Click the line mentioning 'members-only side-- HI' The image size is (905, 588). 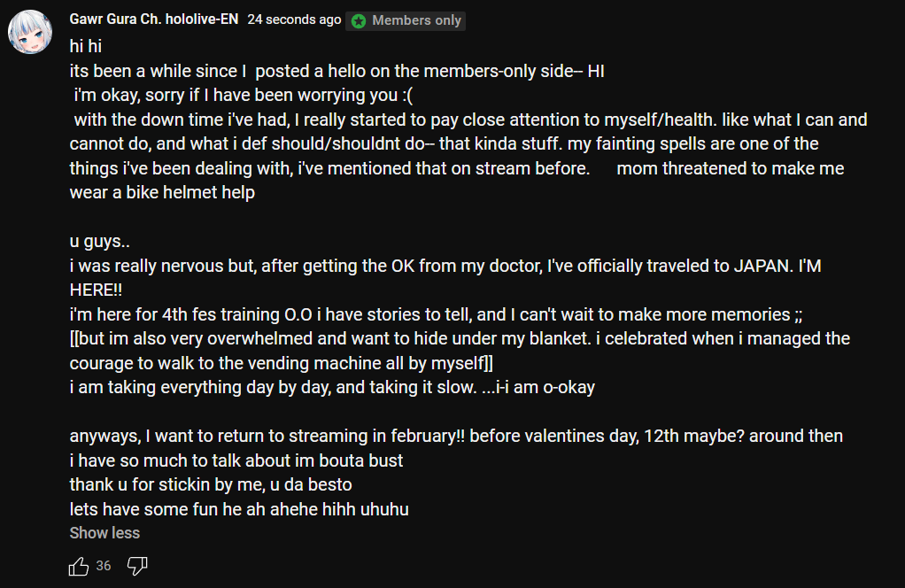337,71
